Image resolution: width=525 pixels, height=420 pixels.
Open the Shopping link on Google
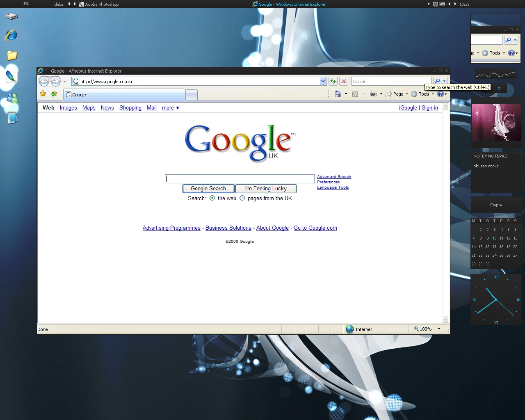click(130, 108)
